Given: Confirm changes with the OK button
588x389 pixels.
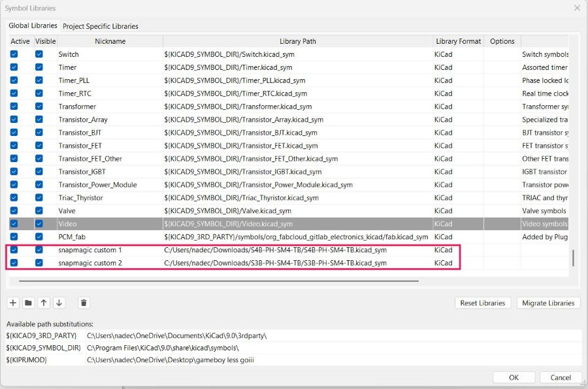Looking at the screenshot, I should coord(514,377).
